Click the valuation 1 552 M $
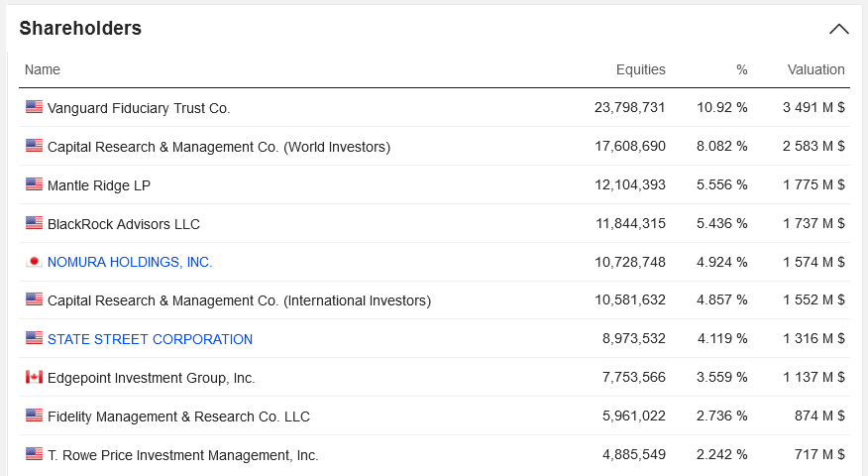Viewport: 868px width, 476px height. [x=814, y=299]
